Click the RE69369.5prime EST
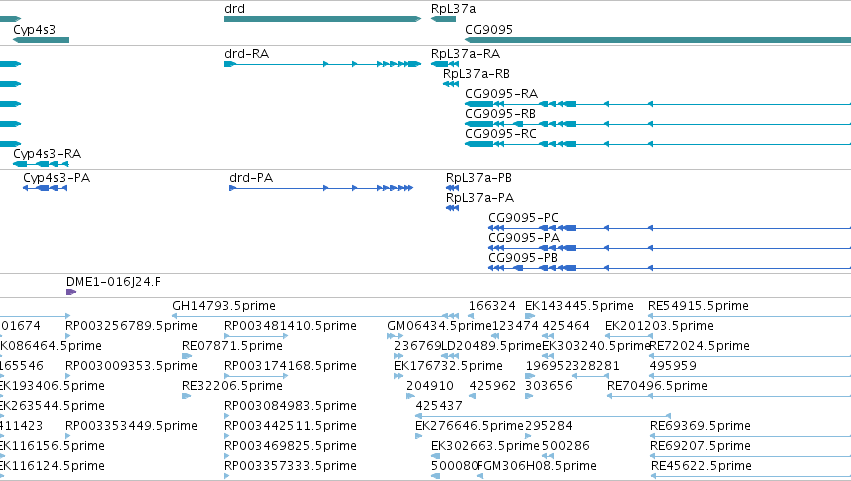Image resolution: width=851 pixels, height=481 pixels. [x=750, y=436]
